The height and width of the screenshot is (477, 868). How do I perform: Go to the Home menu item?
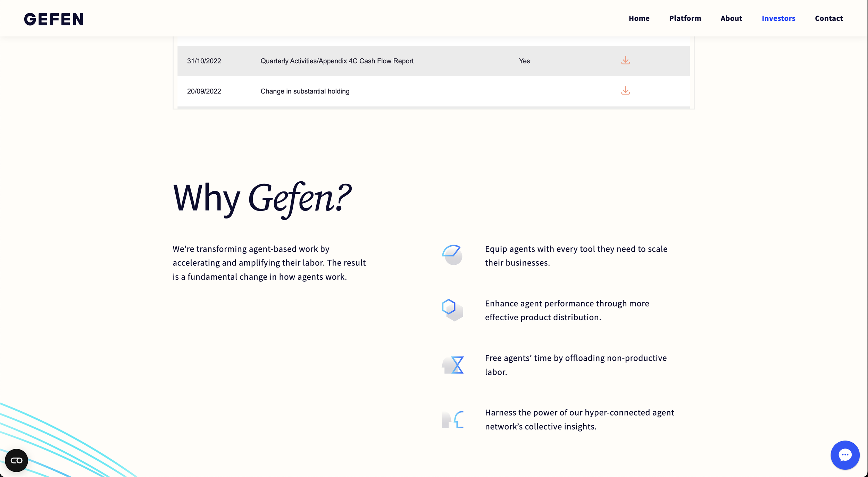point(639,18)
